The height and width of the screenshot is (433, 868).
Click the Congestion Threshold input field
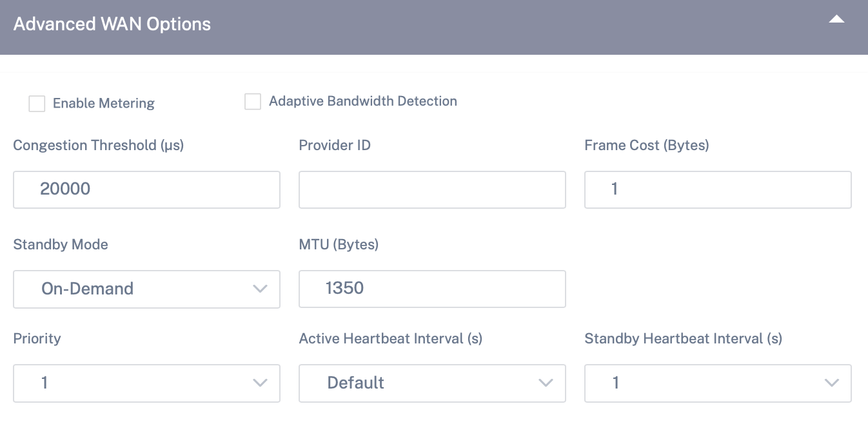146,189
